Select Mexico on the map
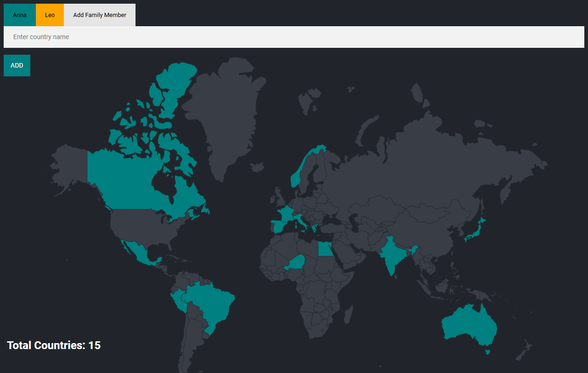Viewport: 588px width, 373px height. [x=140, y=253]
